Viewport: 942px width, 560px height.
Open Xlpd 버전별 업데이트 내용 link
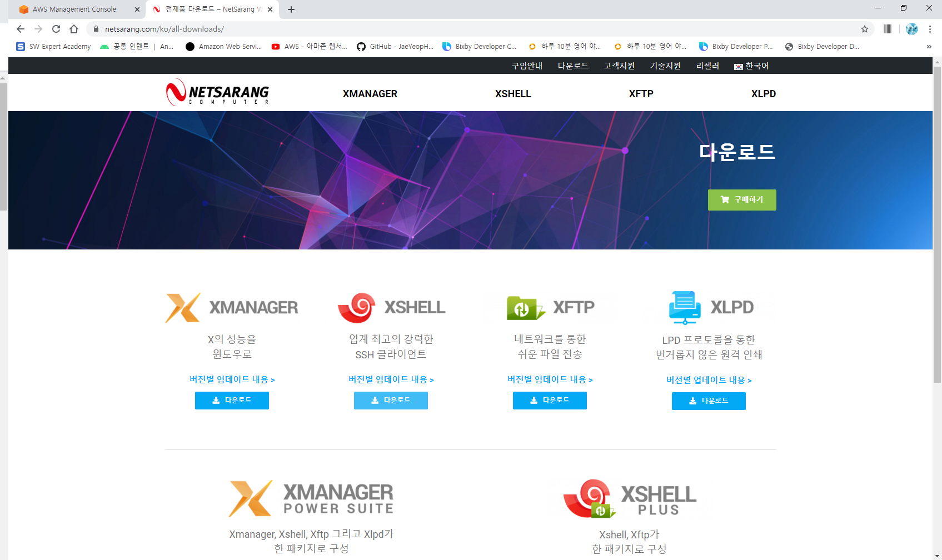709,380
